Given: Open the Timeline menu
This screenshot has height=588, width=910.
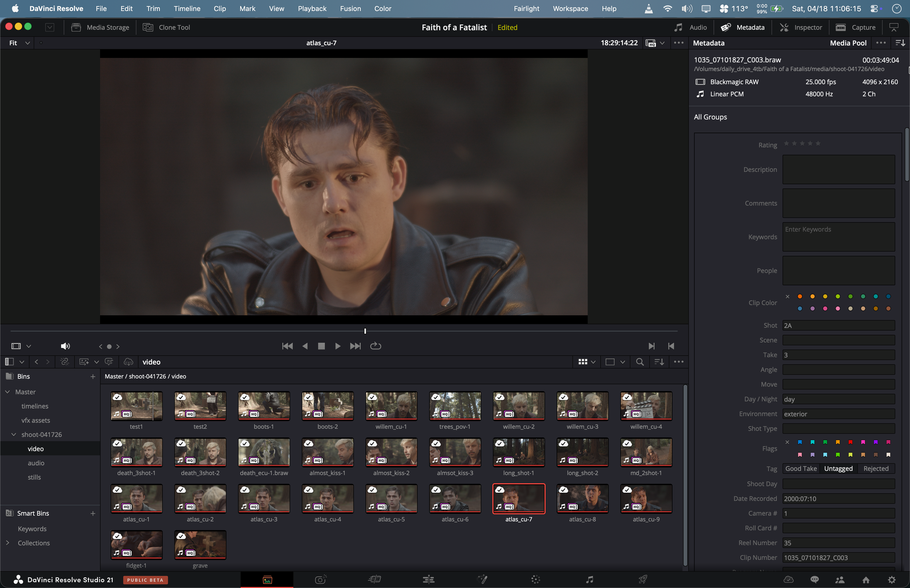Looking at the screenshot, I should (x=187, y=8).
